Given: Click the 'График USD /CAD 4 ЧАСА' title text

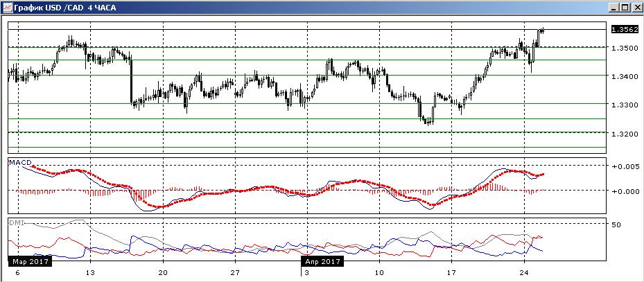Looking at the screenshot, I should click(65, 8).
